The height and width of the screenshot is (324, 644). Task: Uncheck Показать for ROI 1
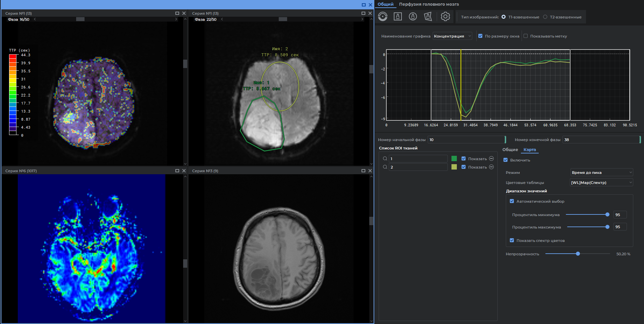point(464,158)
